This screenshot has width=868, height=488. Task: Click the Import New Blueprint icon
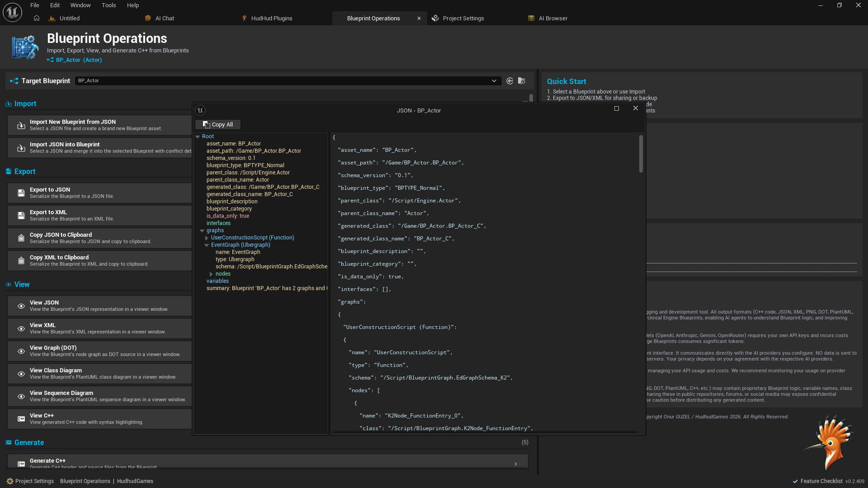pos(21,125)
